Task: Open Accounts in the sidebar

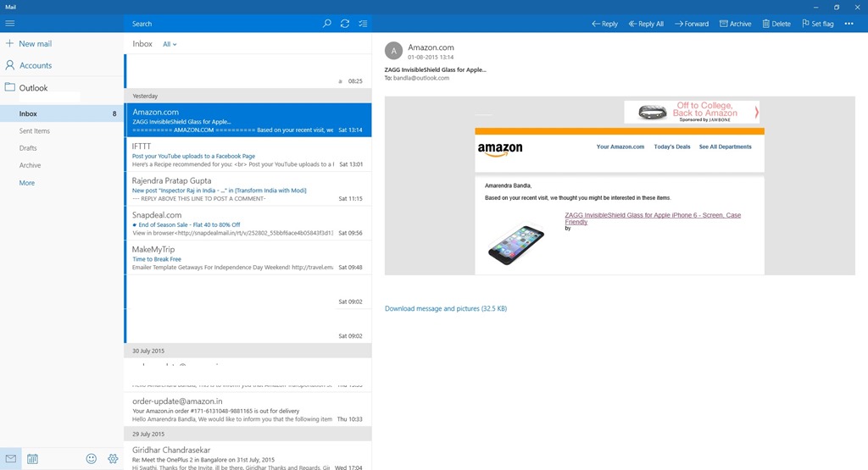Action: click(x=29, y=65)
